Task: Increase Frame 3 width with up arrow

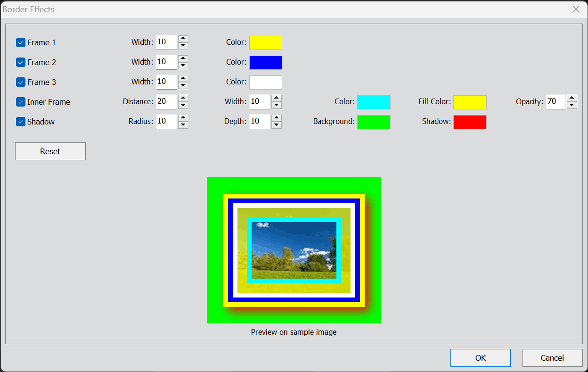Action: coord(183,78)
